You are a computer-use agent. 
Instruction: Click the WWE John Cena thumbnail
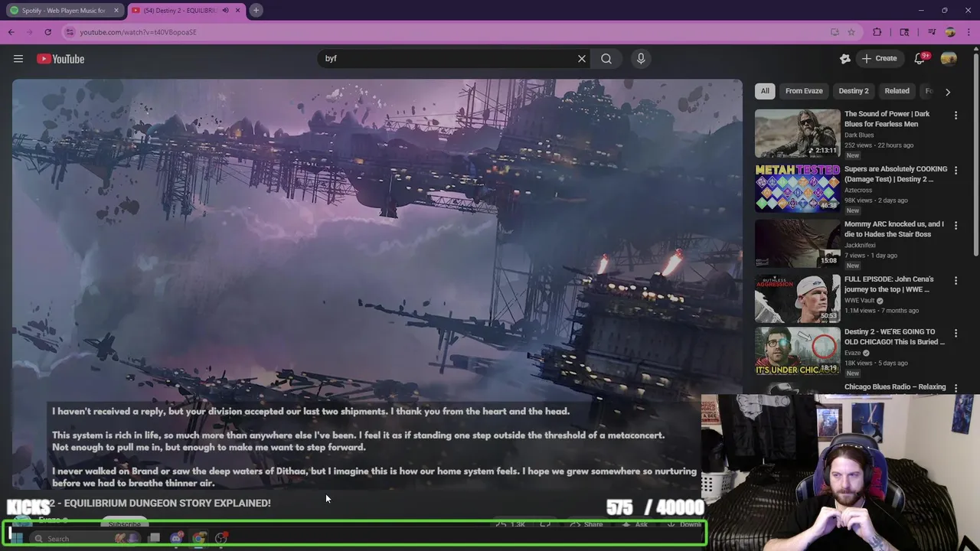pos(797,298)
